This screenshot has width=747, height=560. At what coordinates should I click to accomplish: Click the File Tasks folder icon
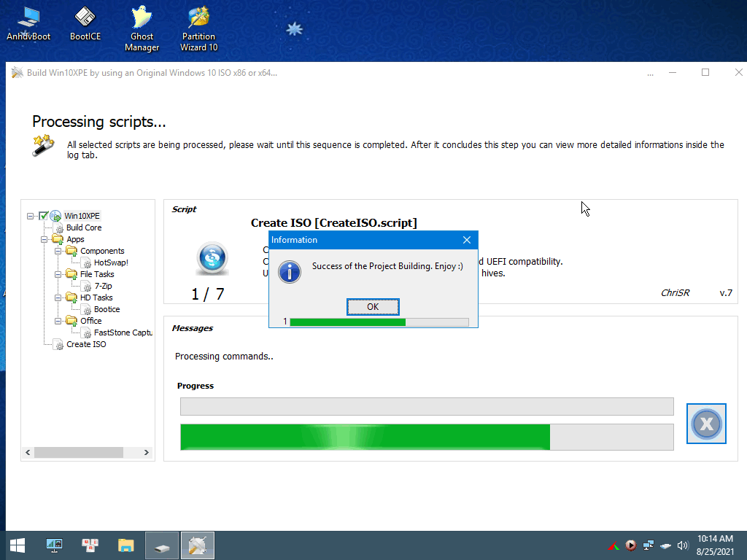pyautogui.click(x=71, y=274)
